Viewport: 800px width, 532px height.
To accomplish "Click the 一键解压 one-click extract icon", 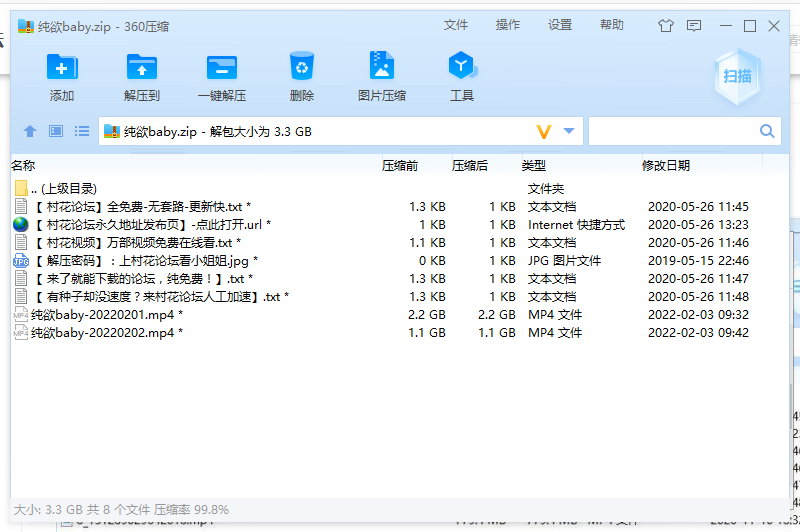I will coord(222,76).
